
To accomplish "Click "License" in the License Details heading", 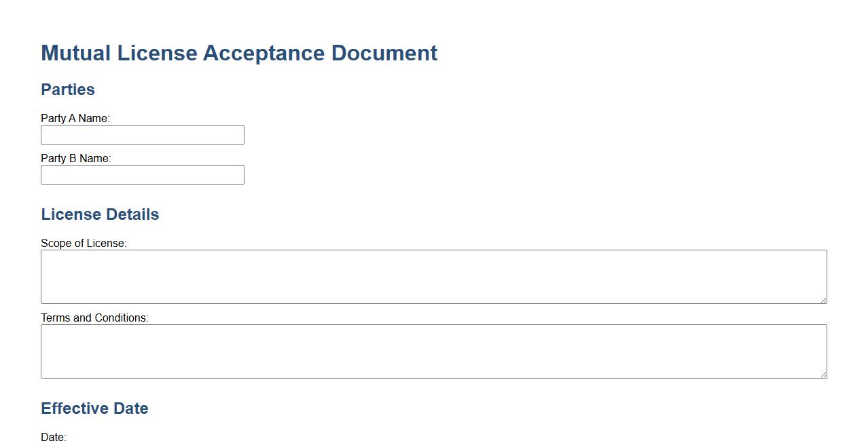I will point(70,214).
